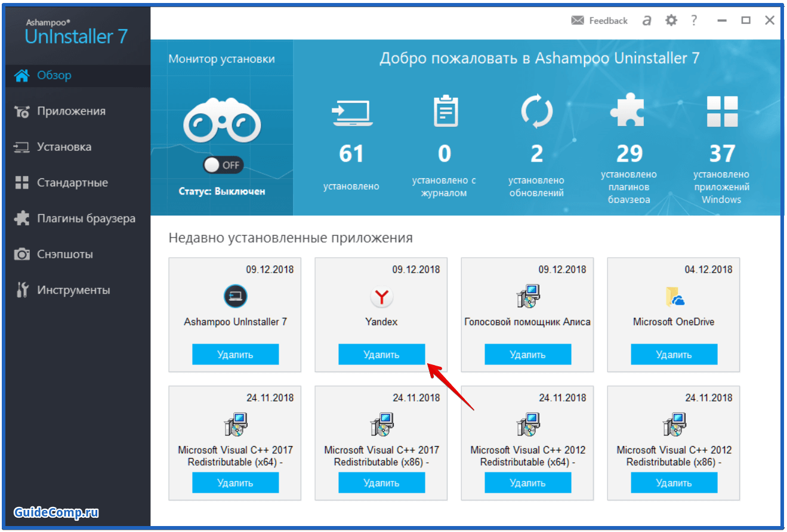Click Visual C++ 2017 (x86) installer icon
The width and height of the screenshot is (787, 532).
click(x=381, y=425)
